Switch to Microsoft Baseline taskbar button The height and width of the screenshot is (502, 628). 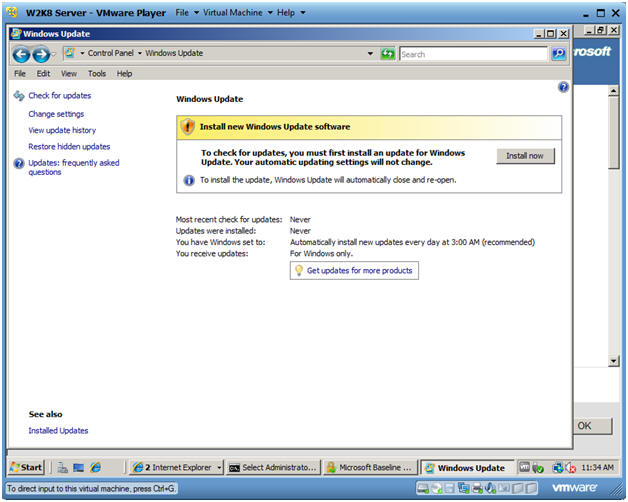(370, 468)
